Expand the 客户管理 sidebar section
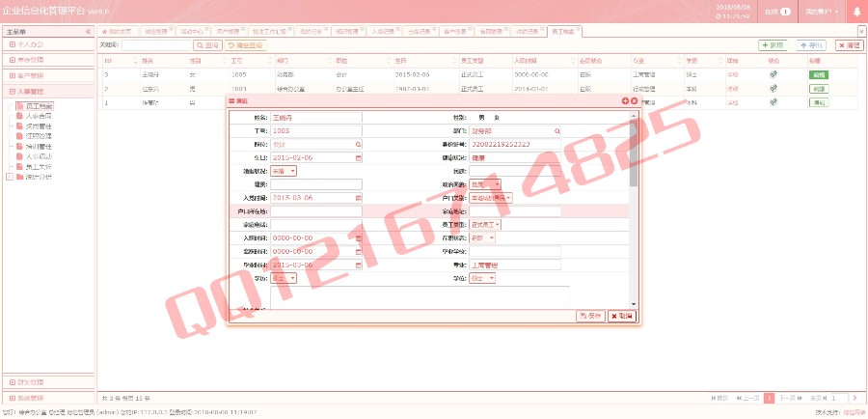Screen dimensions: 868x419 click(x=47, y=75)
